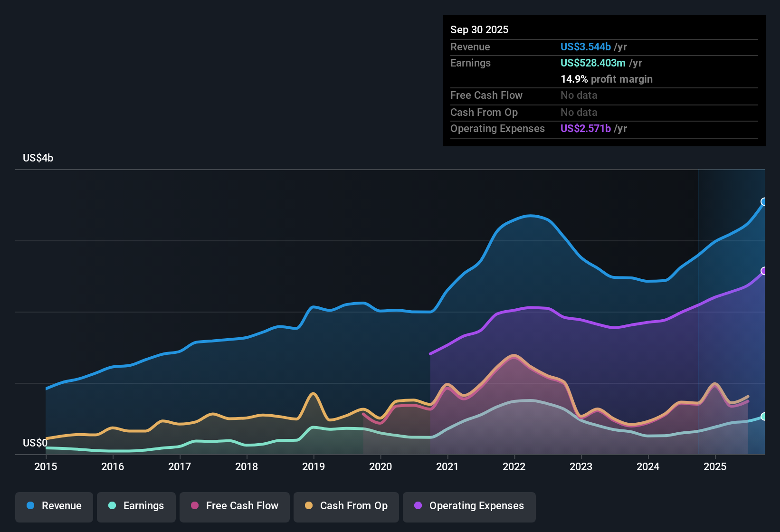780x532 pixels.
Task: Click the Operating Expenses endpoint circle
Action: tap(763, 271)
